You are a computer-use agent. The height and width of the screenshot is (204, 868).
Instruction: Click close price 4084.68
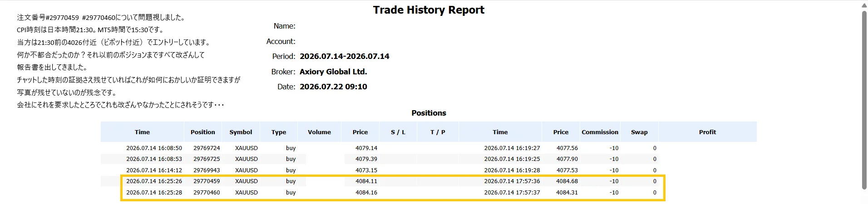click(x=567, y=181)
